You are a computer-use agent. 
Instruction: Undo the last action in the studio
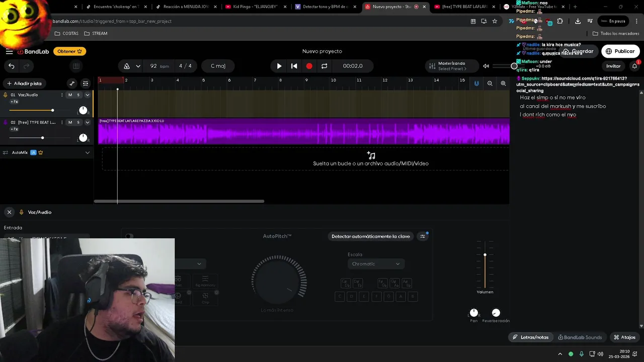pyautogui.click(x=11, y=66)
